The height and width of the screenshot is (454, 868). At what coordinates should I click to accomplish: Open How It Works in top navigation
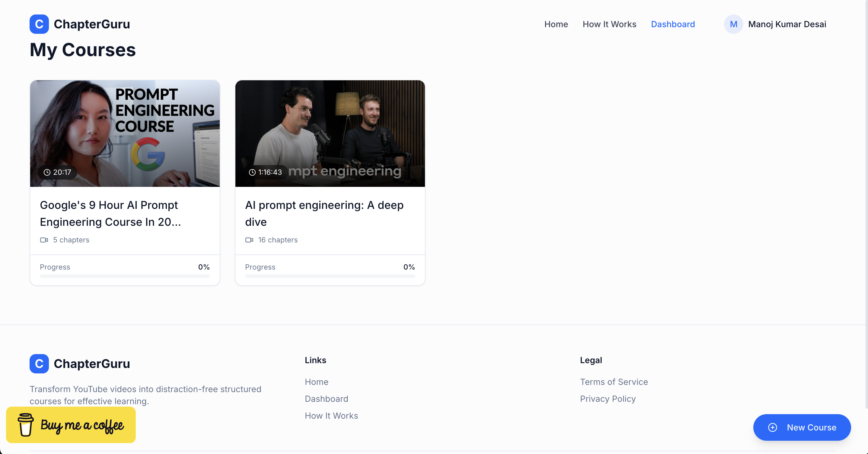coord(609,24)
